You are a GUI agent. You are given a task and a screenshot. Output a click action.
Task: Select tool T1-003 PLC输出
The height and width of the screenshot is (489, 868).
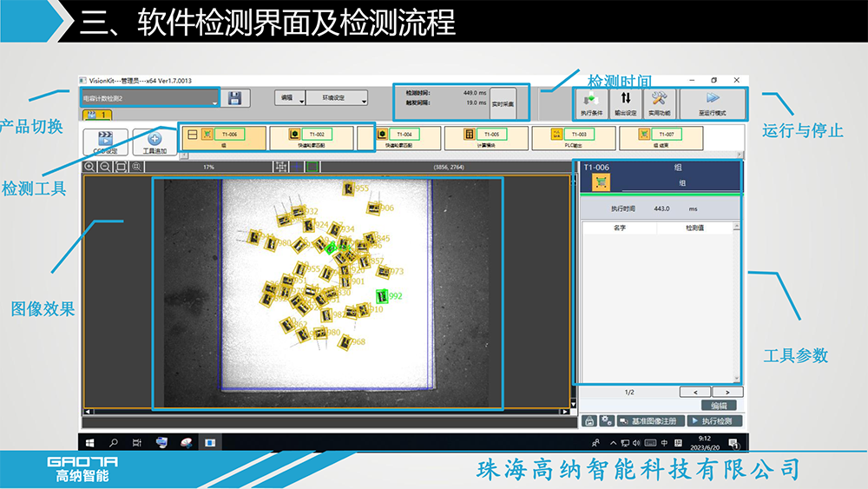coord(574,138)
